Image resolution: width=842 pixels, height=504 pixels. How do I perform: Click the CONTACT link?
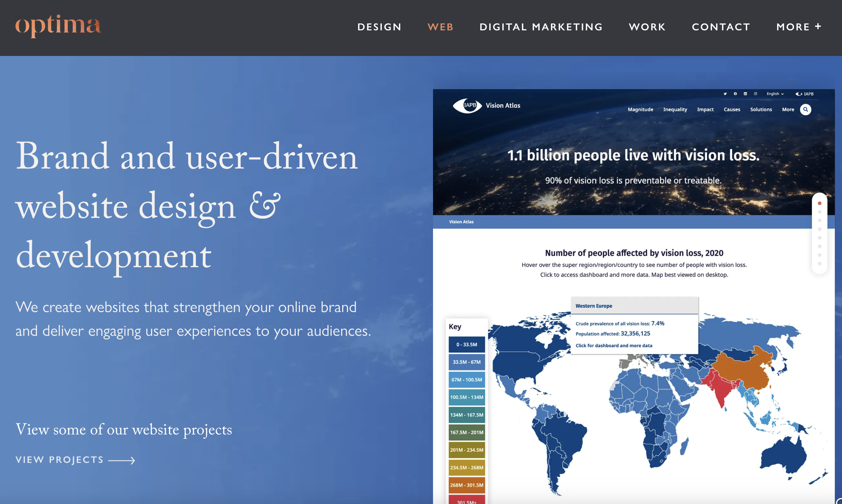click(x=721, y=27)
